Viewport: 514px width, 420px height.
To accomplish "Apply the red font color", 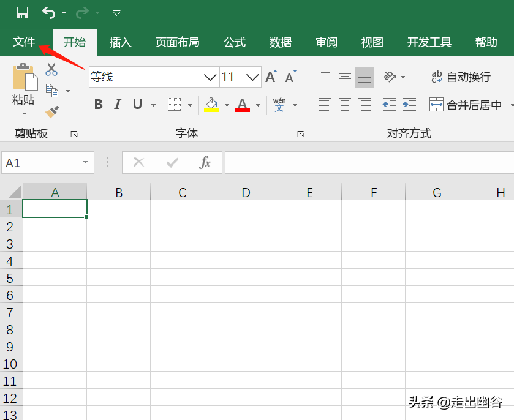I will [x=243, y=105].
